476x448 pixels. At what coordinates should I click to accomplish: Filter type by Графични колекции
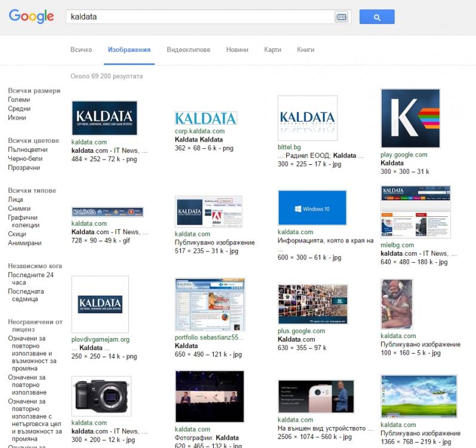pos(24,221)
